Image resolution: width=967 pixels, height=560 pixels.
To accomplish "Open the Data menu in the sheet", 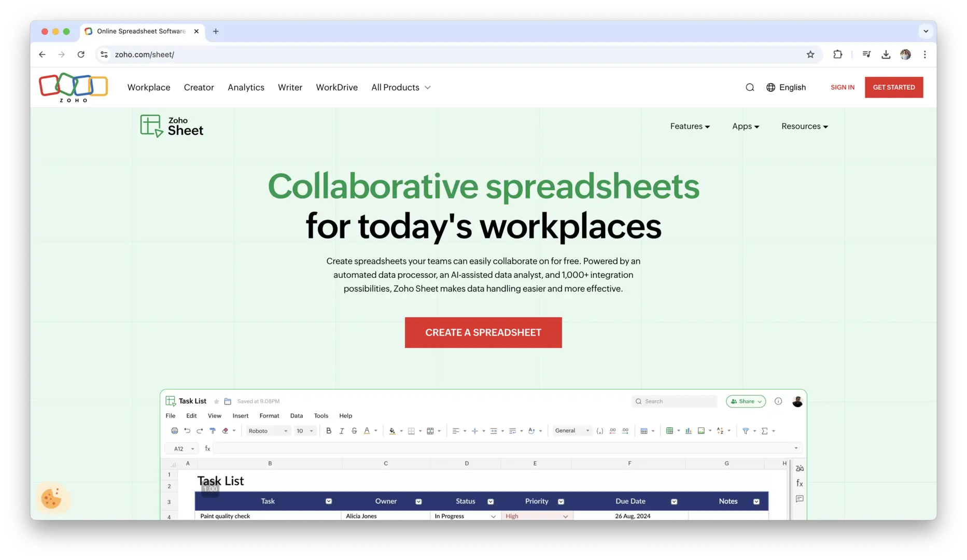I will [297, 416].
